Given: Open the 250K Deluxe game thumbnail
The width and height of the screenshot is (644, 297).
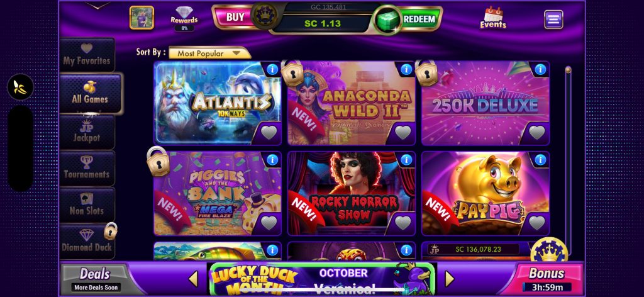Looking at the screenshot, I should coord(486,103).
